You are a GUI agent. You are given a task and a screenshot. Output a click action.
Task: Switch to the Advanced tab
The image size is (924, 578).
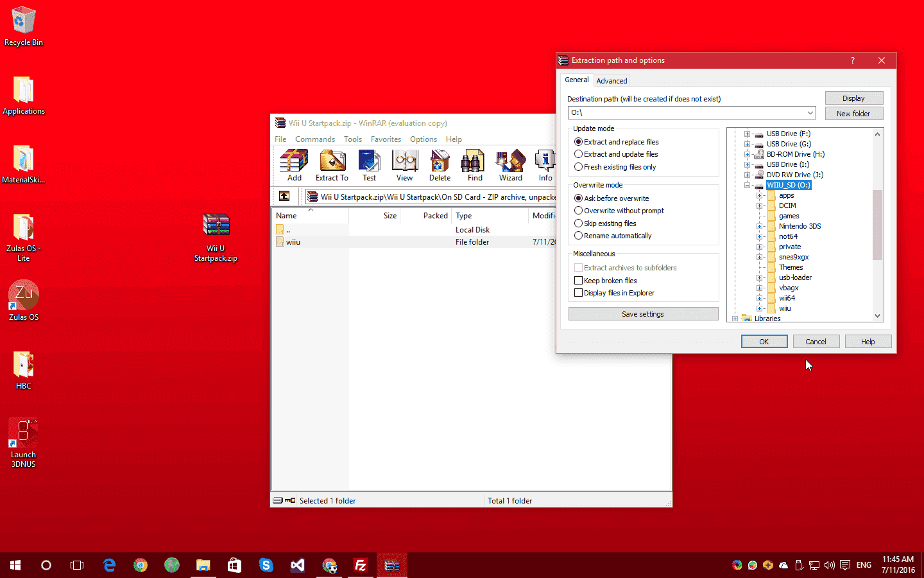[612, 81]
